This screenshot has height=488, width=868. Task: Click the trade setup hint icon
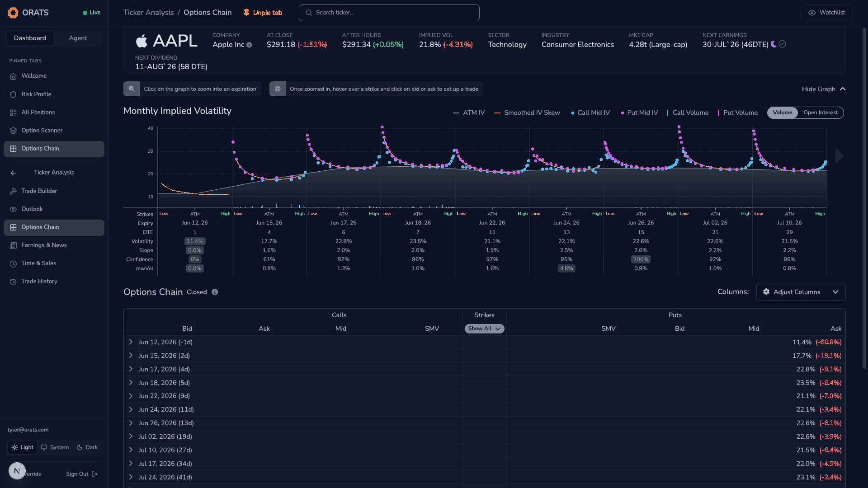click(278, 89)
